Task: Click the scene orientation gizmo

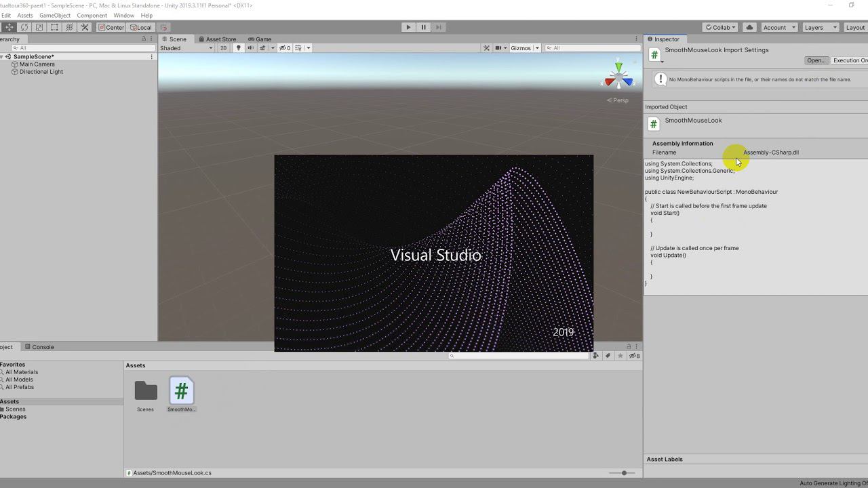Action: click(x=618, y=77)
